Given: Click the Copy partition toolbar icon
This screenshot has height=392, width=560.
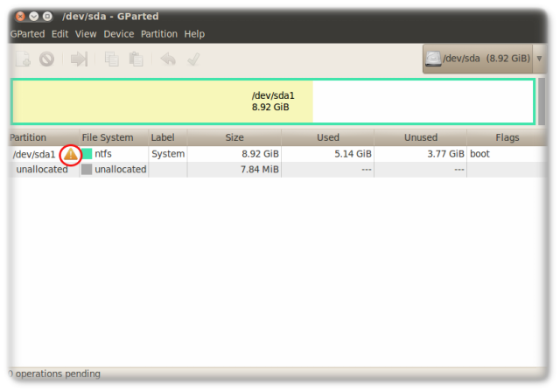Looking at the screenshot, I should point(112,59).
